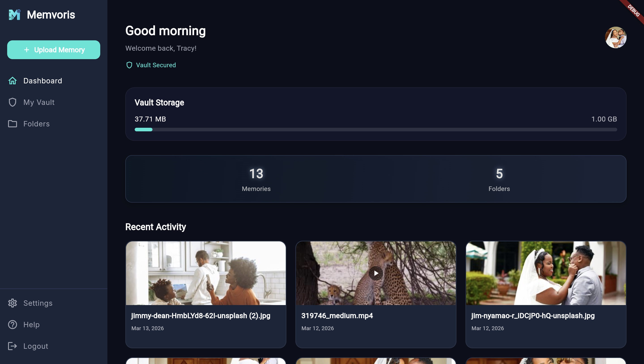Screen dimensions: 644x364
Task: Click the Vault Storage progress bar
Action: point(375,129)
